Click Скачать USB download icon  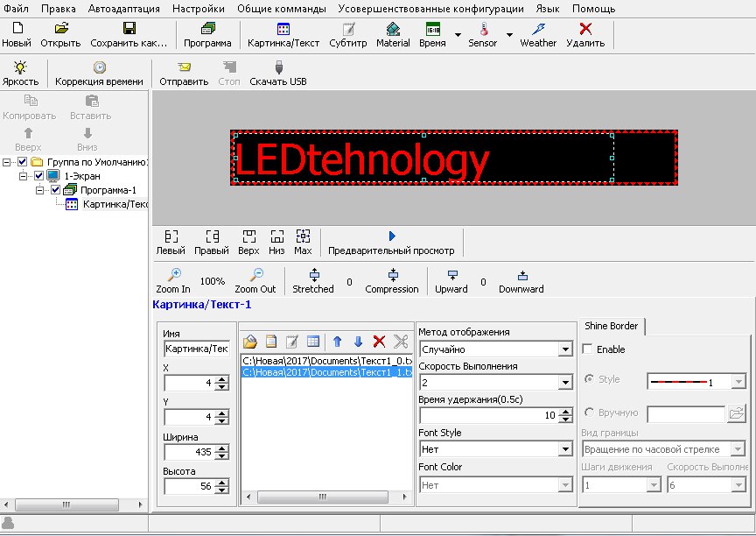point(278,68)
